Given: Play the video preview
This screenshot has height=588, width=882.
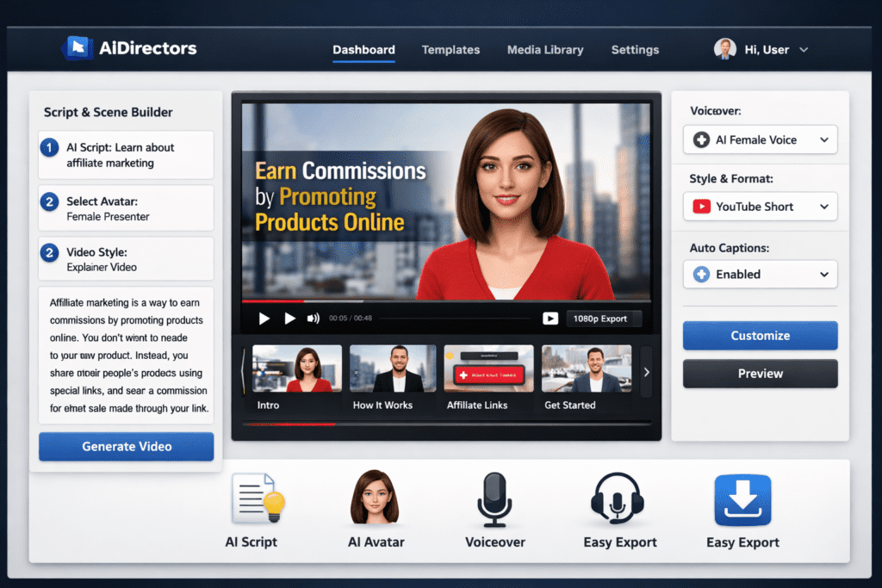Looking at the screenshot, I should coord(264,318).
